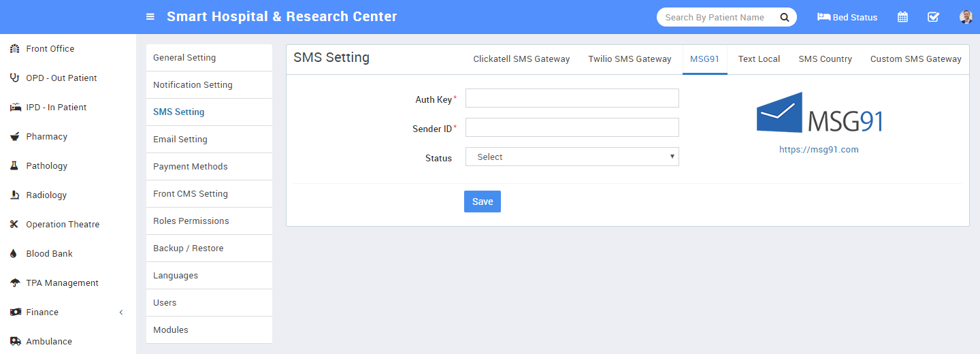The width and height of the screenshot is (980, 354).
Task: Switch to Twilio SMS Gateway tab
Action: 630,59
